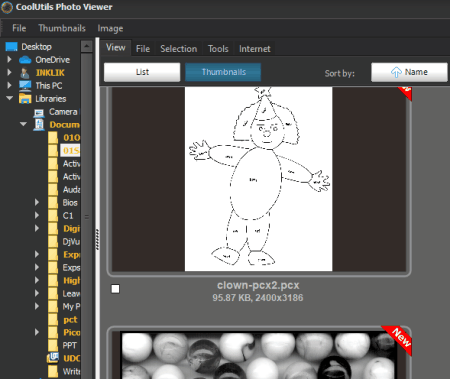Image resolution: width=450 pixels, height=379 pixels.
Task: Select the This PC tree item
Action: pos(49,86)
